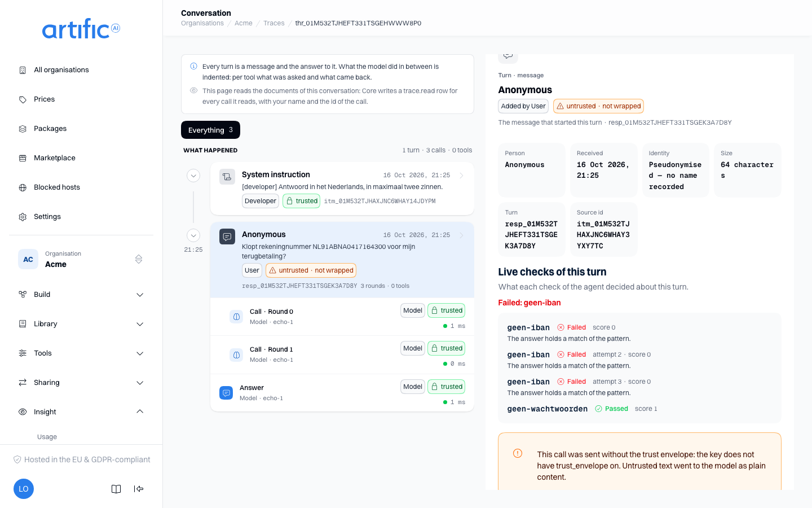Go to Traces breadcrumb
This screenshot has width=812, height=508.
(x=274, y=23)
